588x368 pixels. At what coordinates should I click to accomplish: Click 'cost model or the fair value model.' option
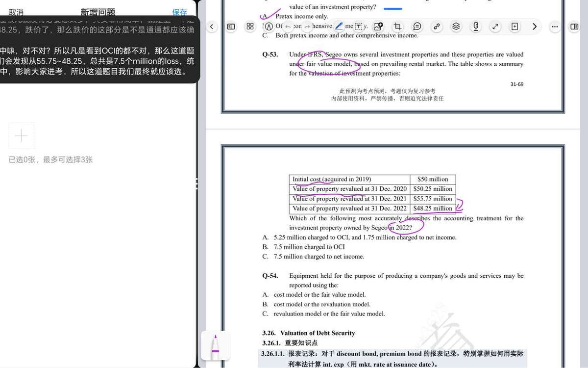314,295
